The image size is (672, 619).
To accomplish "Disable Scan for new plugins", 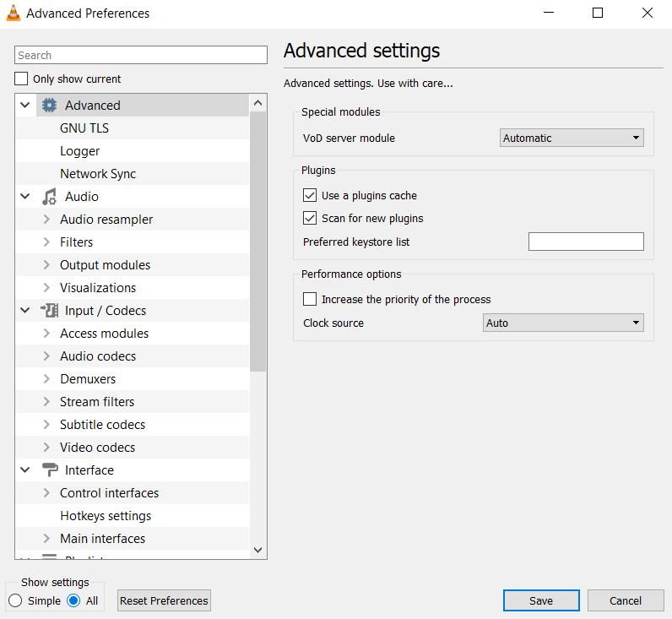I will coord(310,218).
